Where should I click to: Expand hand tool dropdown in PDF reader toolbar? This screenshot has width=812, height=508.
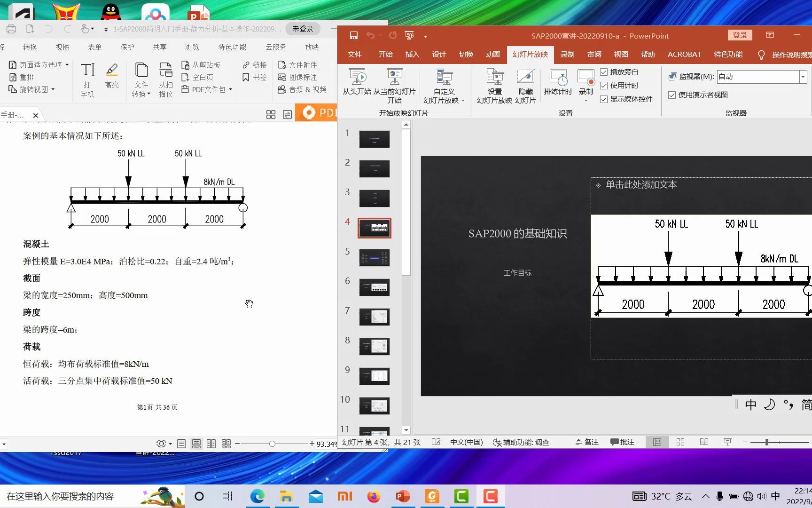point(93,29)
